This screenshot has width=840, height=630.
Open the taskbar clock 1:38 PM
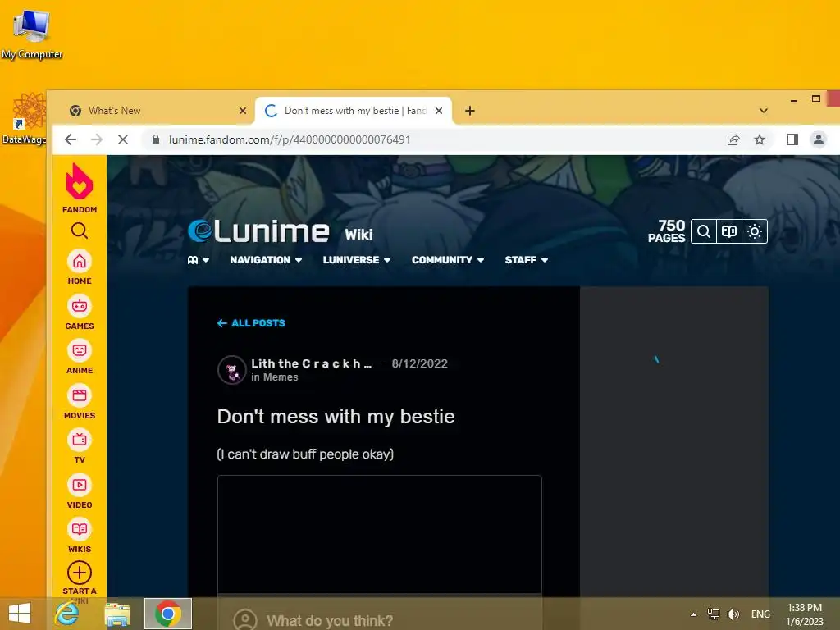click(805, 614)
